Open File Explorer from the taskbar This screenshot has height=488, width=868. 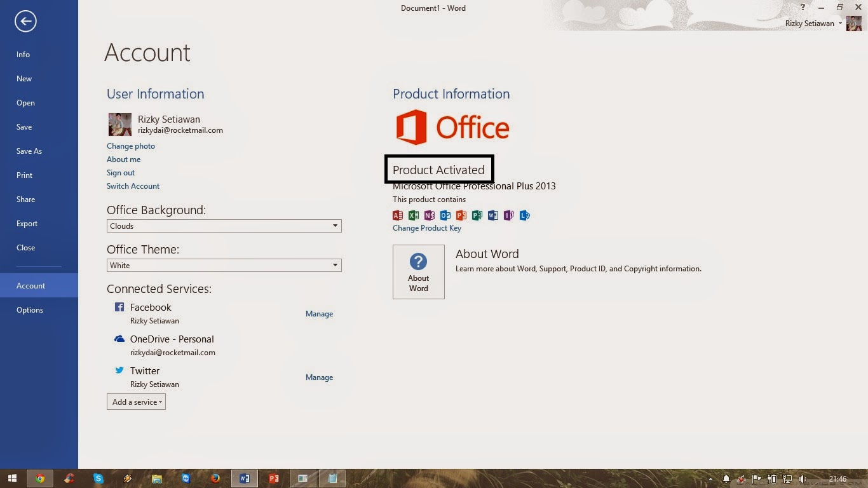click(157, 478)
